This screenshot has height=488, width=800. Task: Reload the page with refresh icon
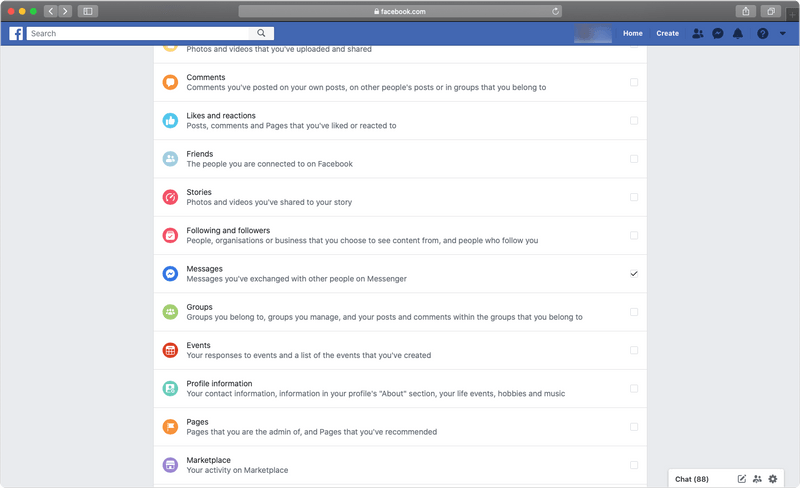555,11
